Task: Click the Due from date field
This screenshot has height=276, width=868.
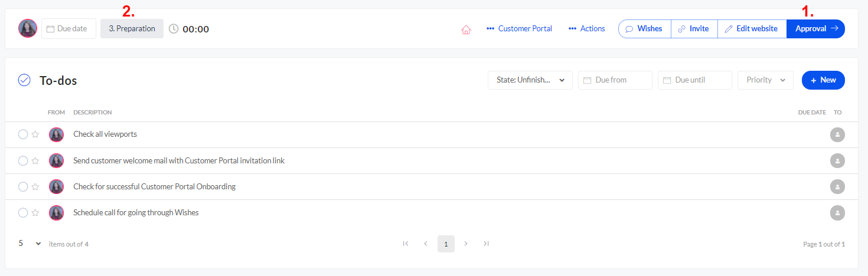Action: tap(615, 80)
